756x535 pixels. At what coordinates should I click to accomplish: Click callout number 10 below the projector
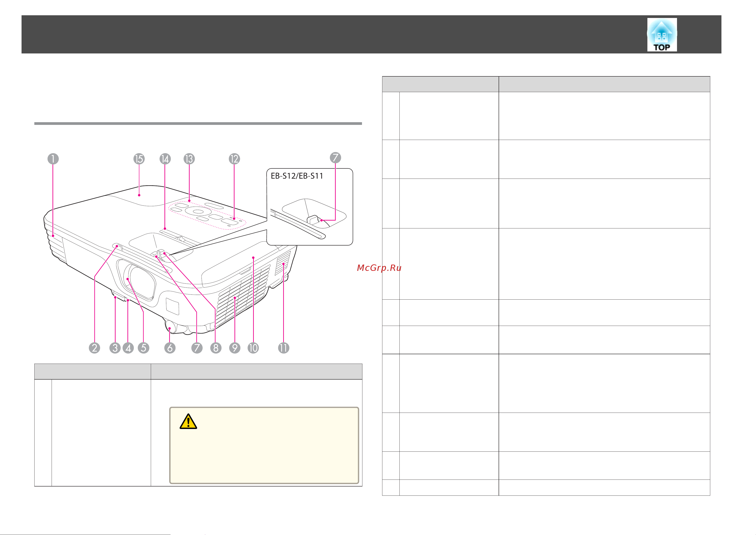point(253,348)
